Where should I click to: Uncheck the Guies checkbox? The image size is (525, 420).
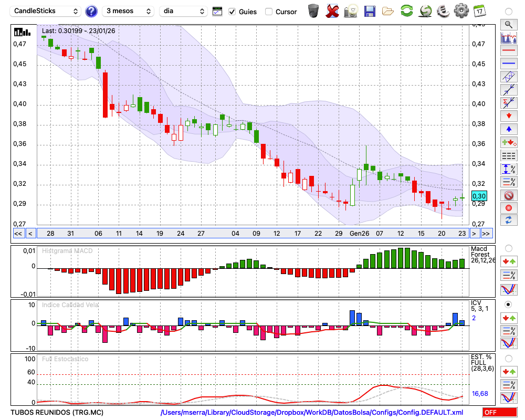point(232,12)
